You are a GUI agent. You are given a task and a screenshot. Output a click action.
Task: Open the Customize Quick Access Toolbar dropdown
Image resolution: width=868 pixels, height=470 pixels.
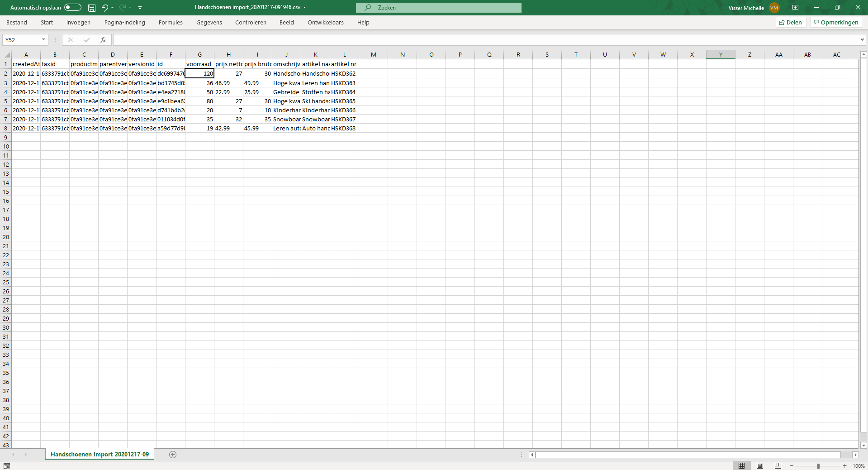(x=140, y=8)
